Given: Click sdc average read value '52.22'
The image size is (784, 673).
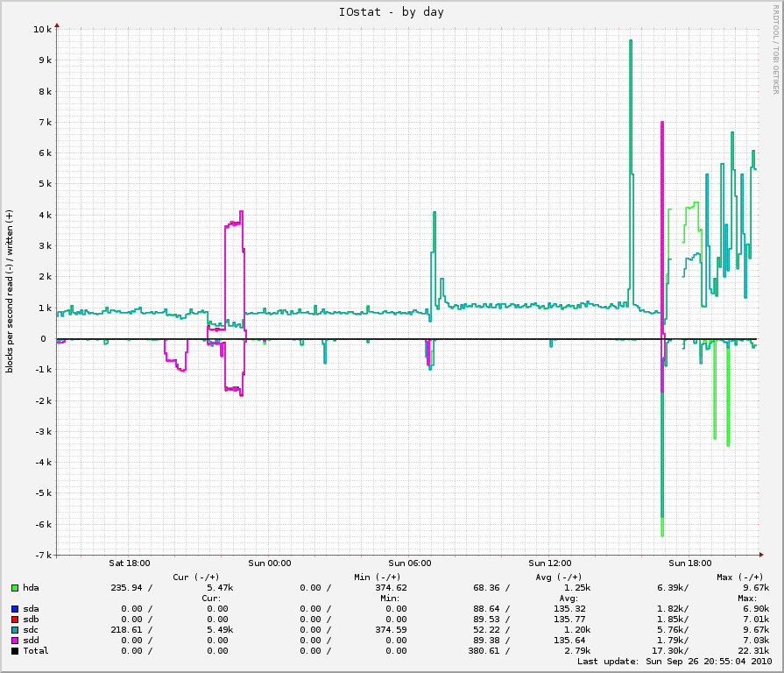Looking at the screenshot, I should (x=486, y=630).
